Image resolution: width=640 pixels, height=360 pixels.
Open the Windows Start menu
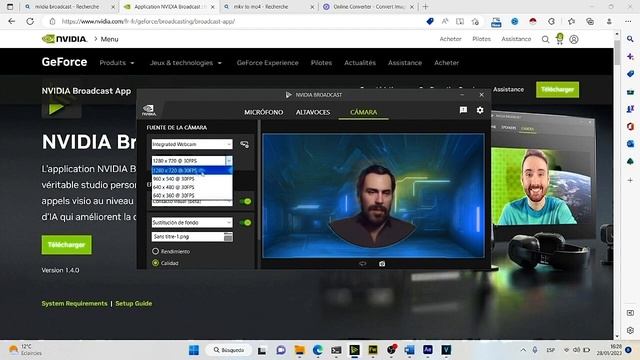(x=194, y=350)
